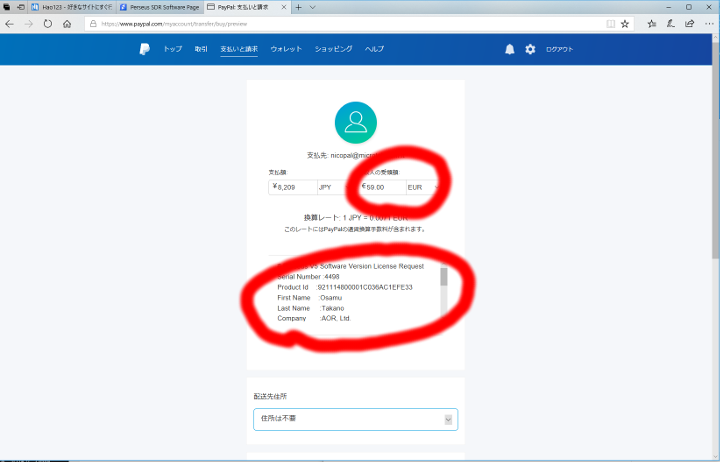The height and width of the screenshot is (462, 720).
Task: Open the favorites hub icon
Action: pos(652,24)
